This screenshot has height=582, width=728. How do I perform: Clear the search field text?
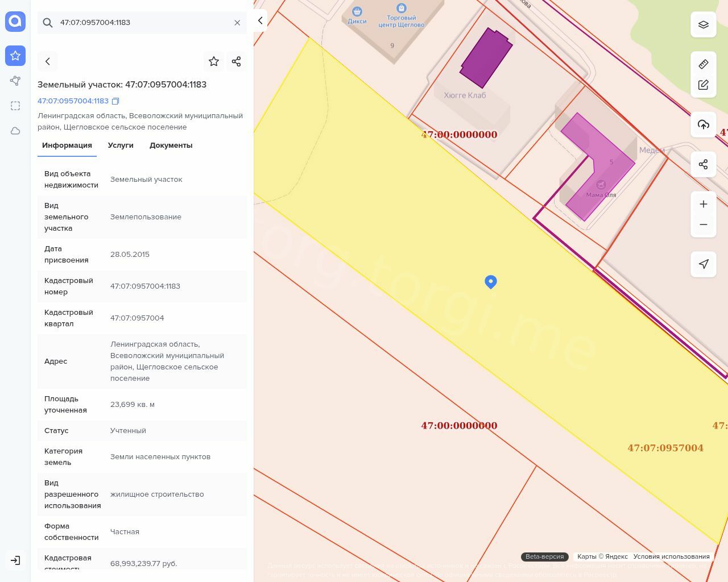237,23
